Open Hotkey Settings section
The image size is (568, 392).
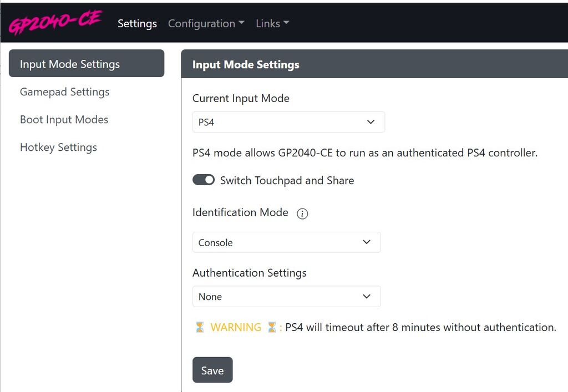[x=58, y=147]
